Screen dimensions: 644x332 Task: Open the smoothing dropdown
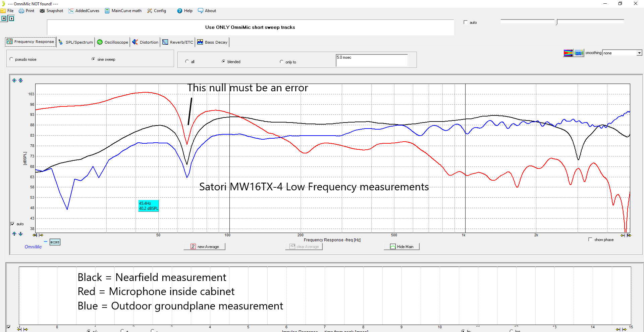tap(639, 53)
